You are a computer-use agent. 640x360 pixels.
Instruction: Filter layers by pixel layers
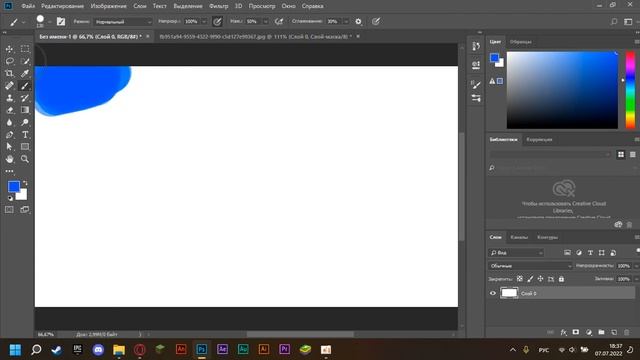click(567, 253)
